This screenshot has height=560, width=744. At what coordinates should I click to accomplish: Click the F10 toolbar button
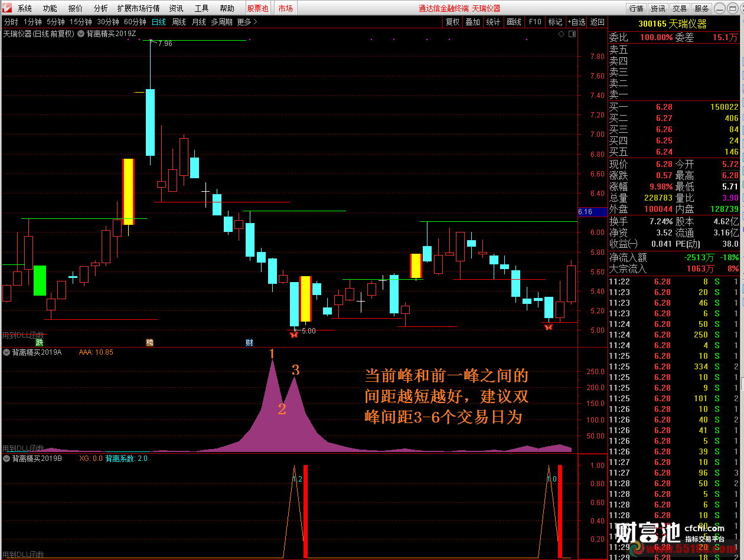[x=535, y=22]
